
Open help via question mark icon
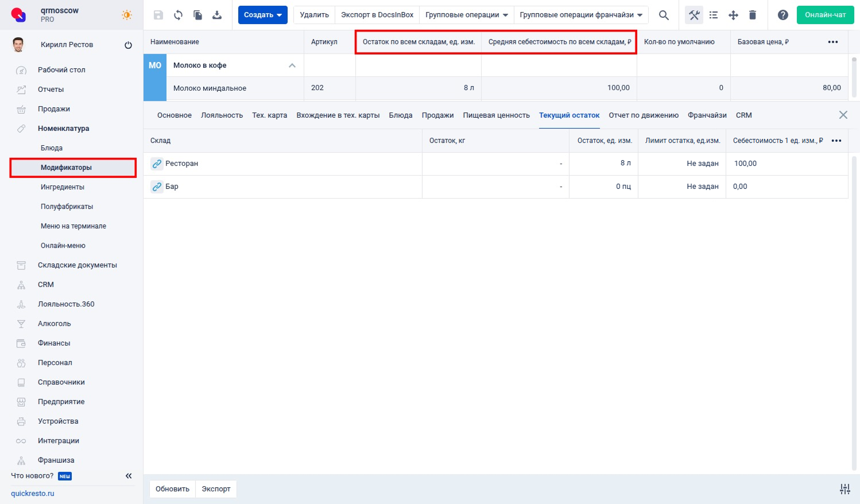pyautogui.click(x=782, y=15)
